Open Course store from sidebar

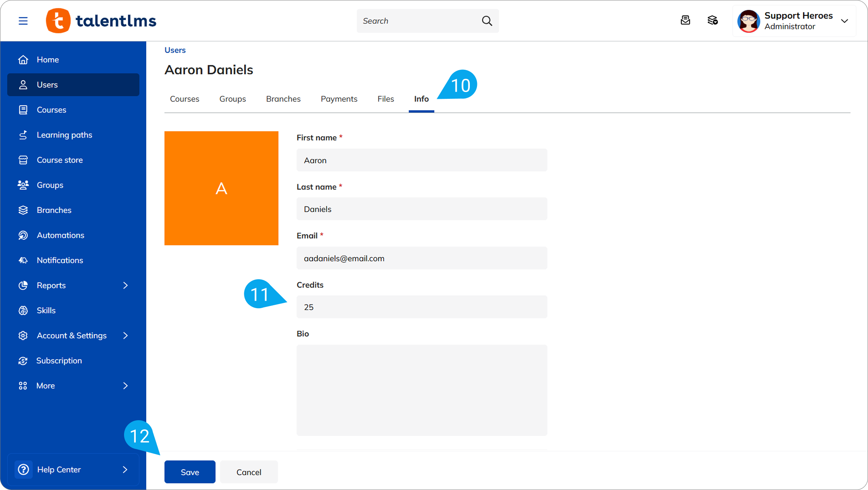click(60, 160)
